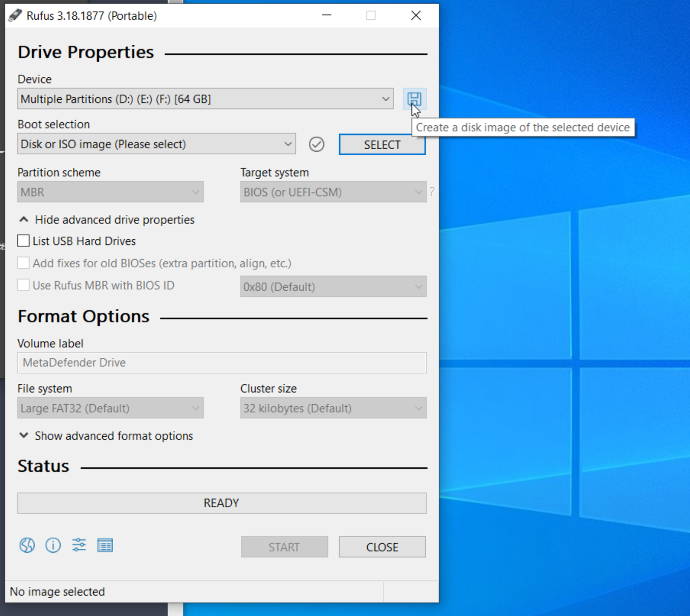This screenshot has width=690, height=616.
Task: Open the File system dropdown
Action: coord(111,408)
